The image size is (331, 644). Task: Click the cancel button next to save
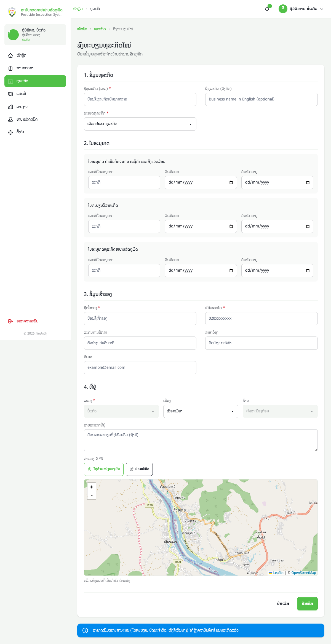283,604
